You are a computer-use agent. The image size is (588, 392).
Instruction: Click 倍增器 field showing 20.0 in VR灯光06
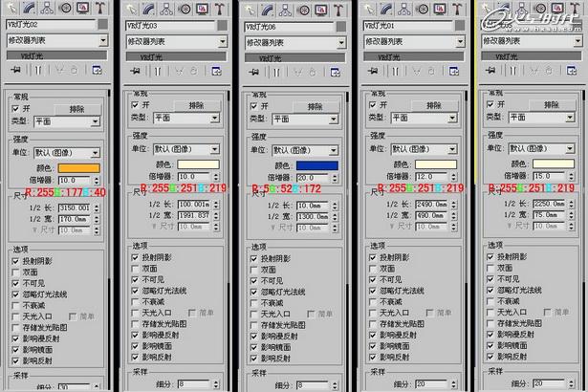[313, 178]
